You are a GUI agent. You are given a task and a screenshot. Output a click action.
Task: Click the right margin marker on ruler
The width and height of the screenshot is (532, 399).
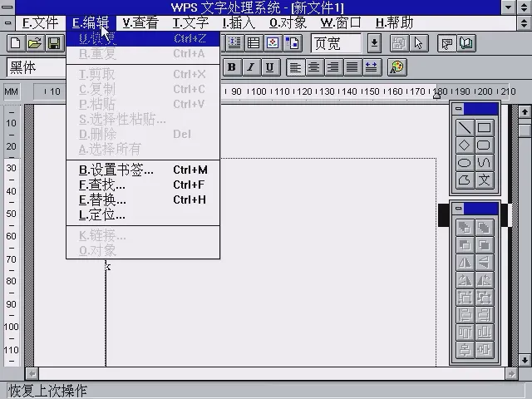pyautogui.click(x=437, y=96)
